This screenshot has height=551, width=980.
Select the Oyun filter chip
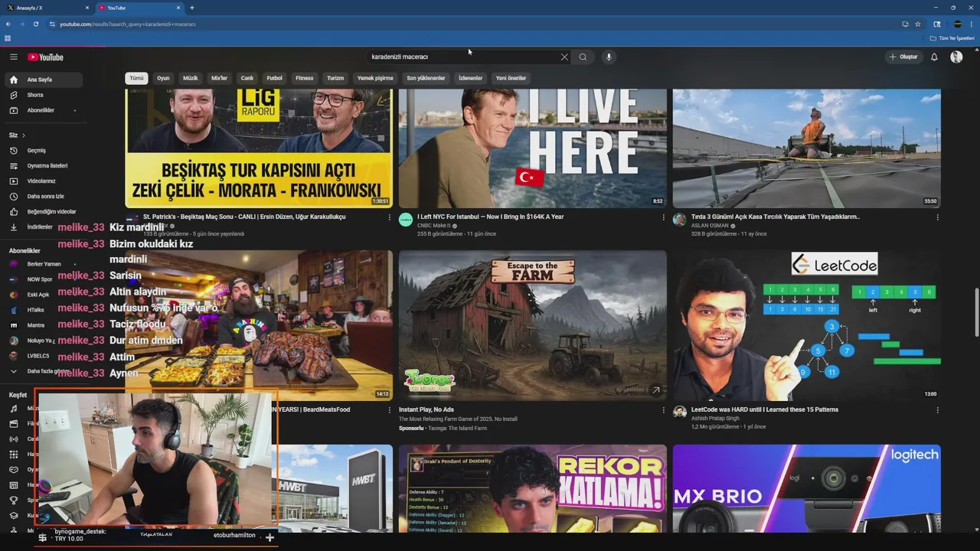pyautogui.click(x=163, y=78)
